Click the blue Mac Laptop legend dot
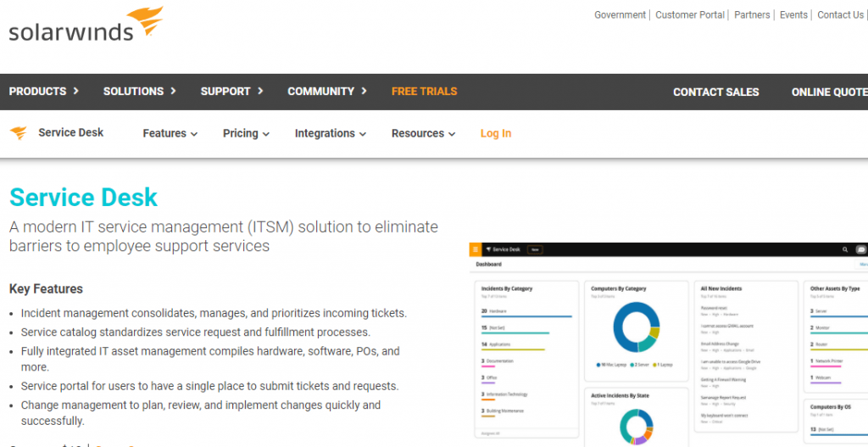 click(598, 365)
